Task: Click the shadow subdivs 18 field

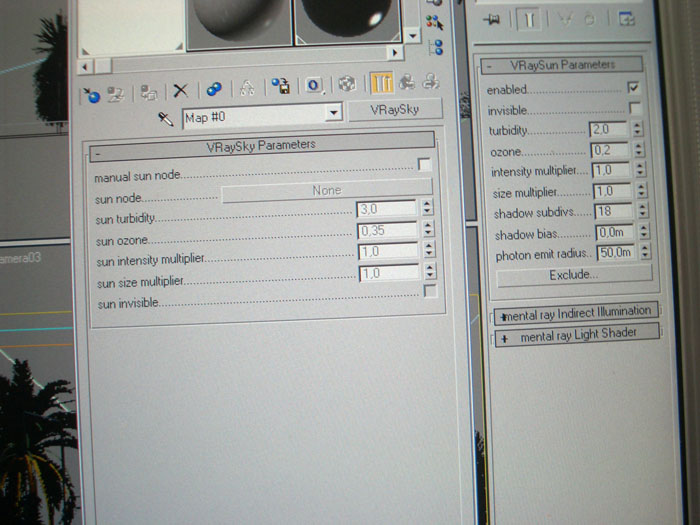Action: pyautogui.click(x=613, y=211)
